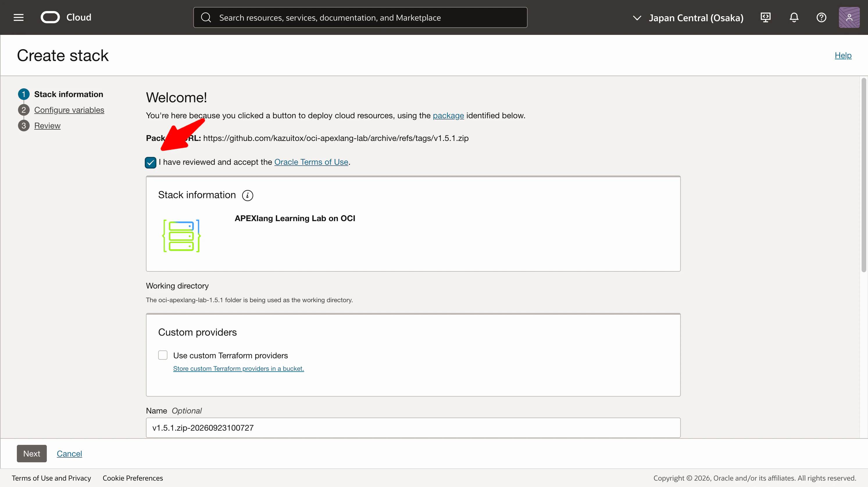Image resolution: width=868 pixels, height=487 pixels.
Task: Open the hamburger navigation menu
Action: (19, 17)
